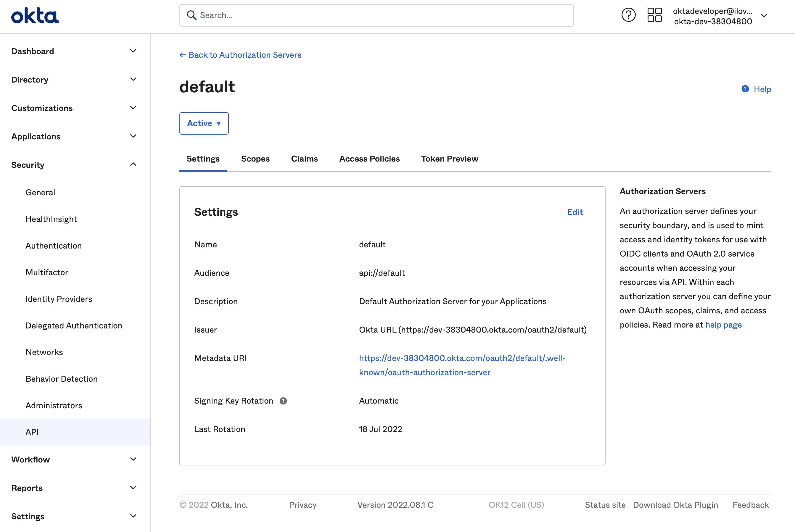The height and width of the screenshot is (532, 795).
Task: Open the Access Policies tab
Action: click(369, 159)
